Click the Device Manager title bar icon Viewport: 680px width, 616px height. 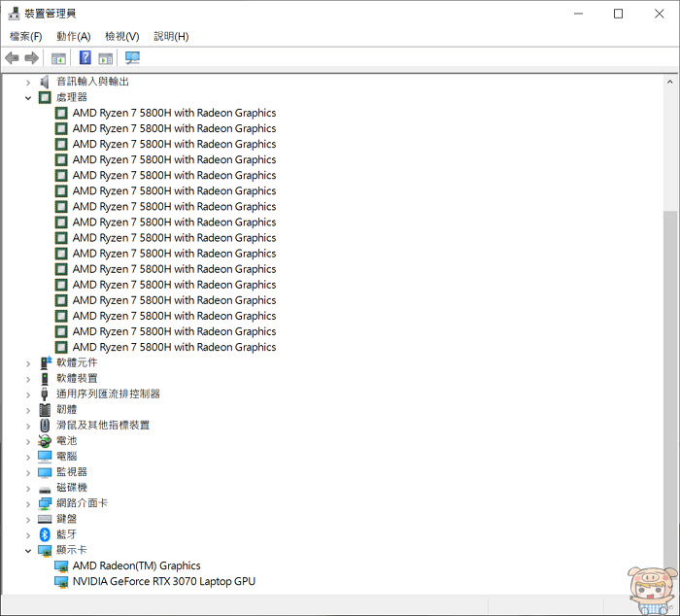[x=14, y=14]
